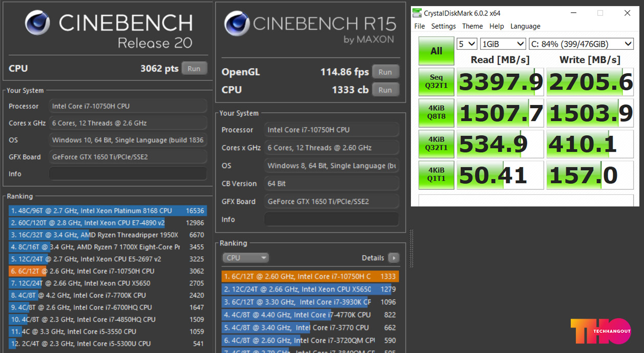This screenshot has height=353, width=644.
Task: Start All benchmarks in CrystalDiskMark
Action: (x=437, y=51)
